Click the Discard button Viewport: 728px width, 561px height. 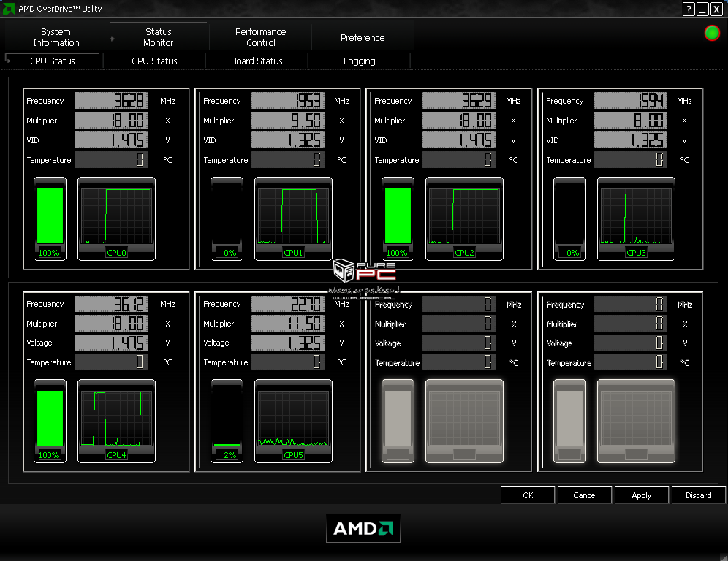(699, 495)
